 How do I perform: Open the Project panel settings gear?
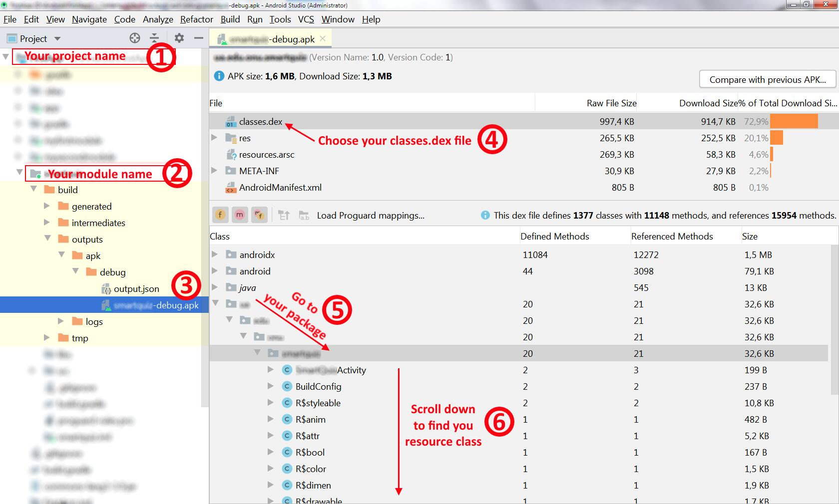178,38
